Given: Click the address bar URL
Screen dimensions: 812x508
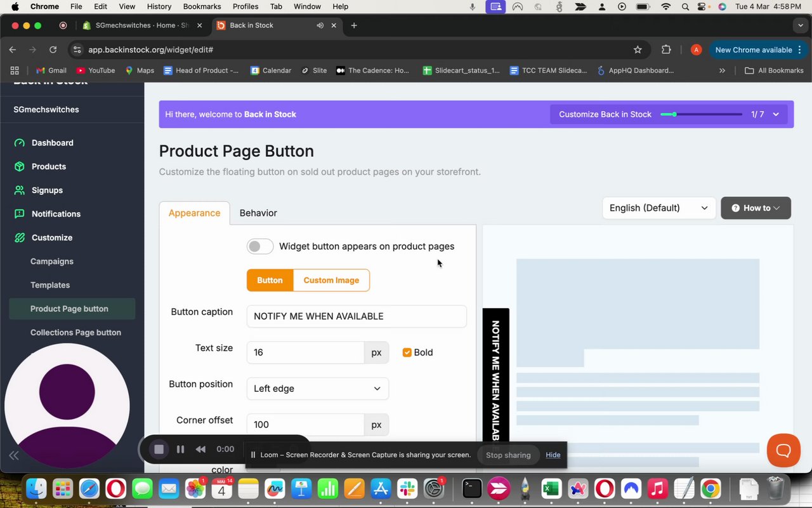Looking at the screenshot, I should click(x=150, y=50).
